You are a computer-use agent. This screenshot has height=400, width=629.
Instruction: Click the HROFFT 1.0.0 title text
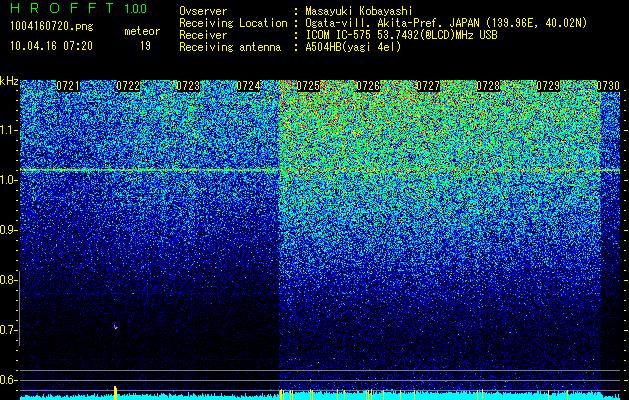pos(79,8)
